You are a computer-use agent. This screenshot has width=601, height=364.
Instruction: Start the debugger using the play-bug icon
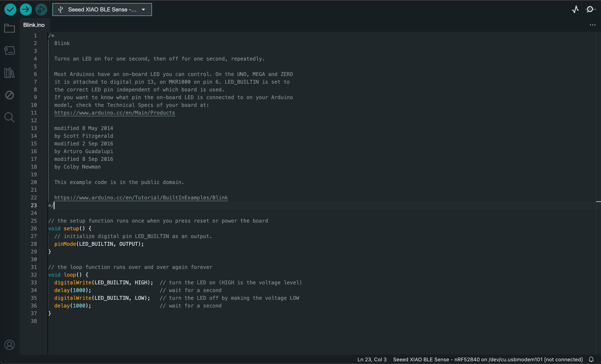(x=41, y=10)
